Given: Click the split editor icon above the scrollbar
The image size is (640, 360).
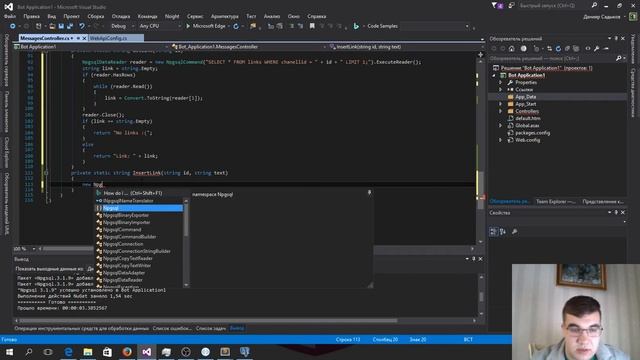Looking at the screenshot, I should pos(480,55).
